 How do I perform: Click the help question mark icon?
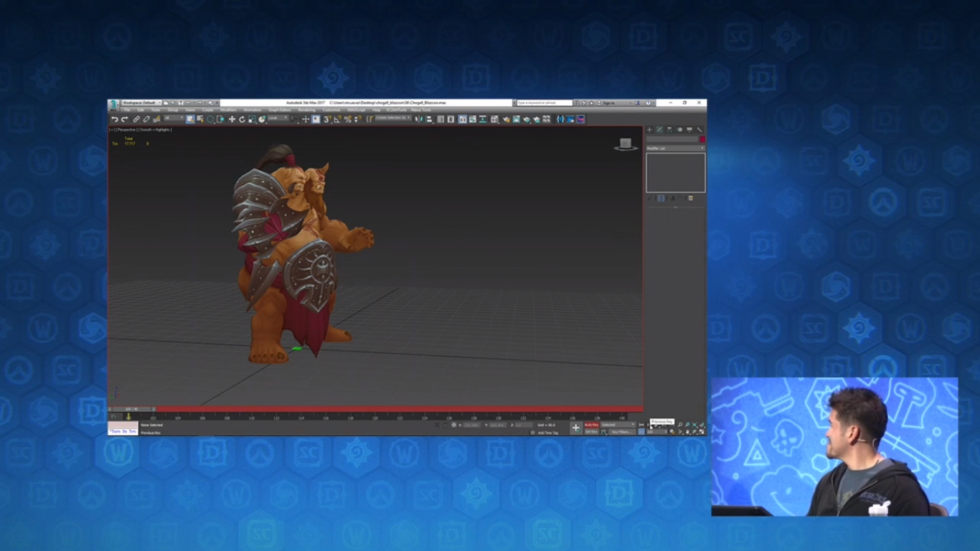pos(649,103)
